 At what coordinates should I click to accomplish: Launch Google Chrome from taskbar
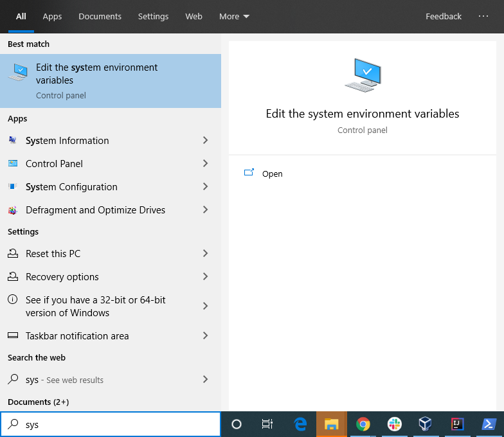click(363, 424)
